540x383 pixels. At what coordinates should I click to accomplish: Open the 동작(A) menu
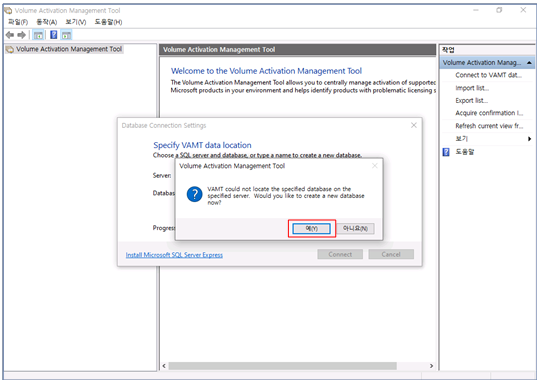coord(46,22)
